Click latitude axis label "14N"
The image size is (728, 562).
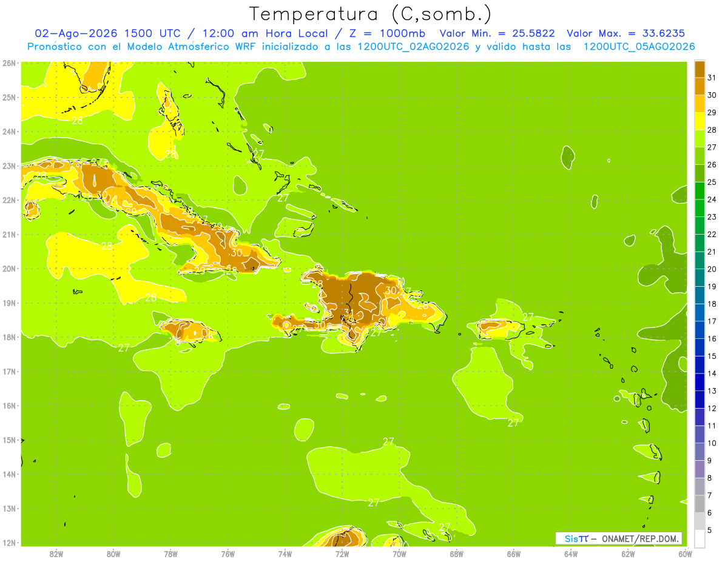coord(9,474)
